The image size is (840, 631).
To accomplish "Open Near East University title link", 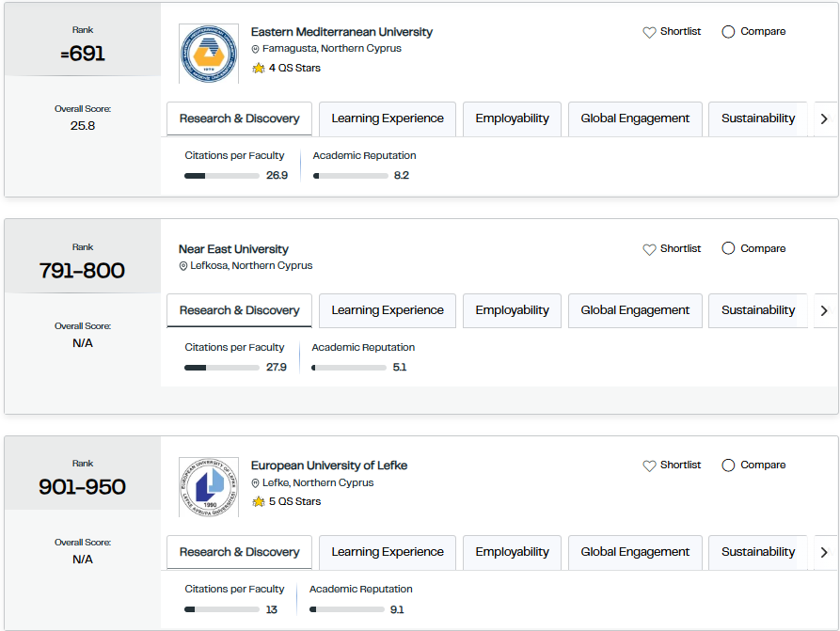I will pos(233,249).
